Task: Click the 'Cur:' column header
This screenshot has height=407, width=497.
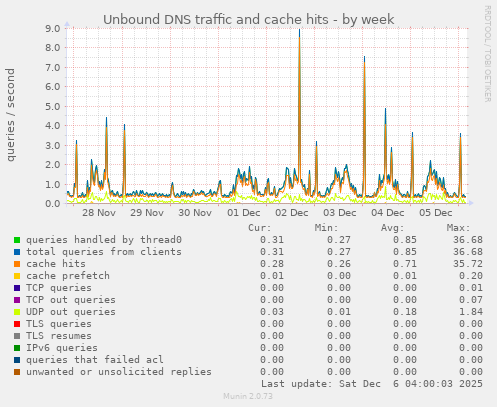Action: [260, 228]
